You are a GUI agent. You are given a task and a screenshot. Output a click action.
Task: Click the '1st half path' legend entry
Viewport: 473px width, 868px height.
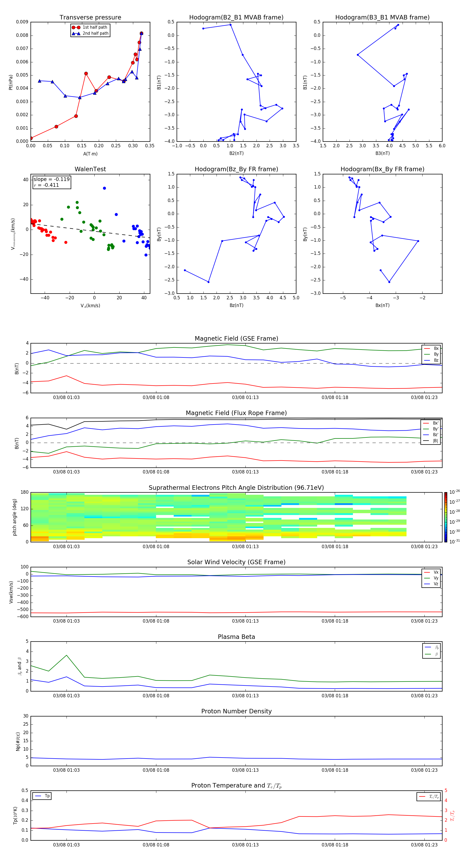(x=90, y=27)
